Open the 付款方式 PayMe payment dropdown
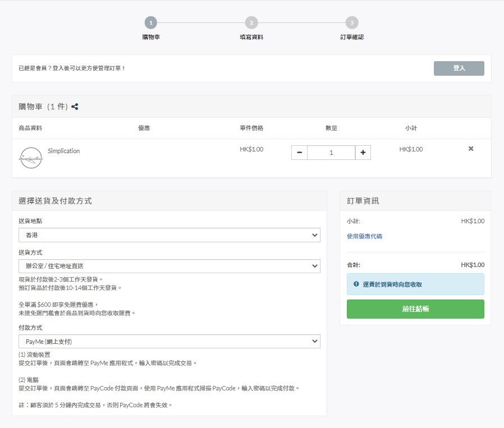The height and width of the screenshot is (428, 504). 169,341
